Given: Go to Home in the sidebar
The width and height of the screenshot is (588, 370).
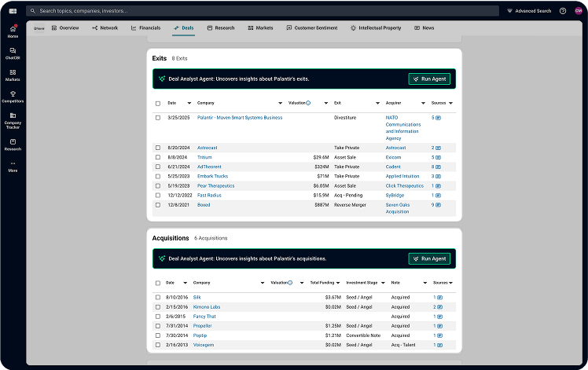Looking at the screenshot, I should point(13,31).
